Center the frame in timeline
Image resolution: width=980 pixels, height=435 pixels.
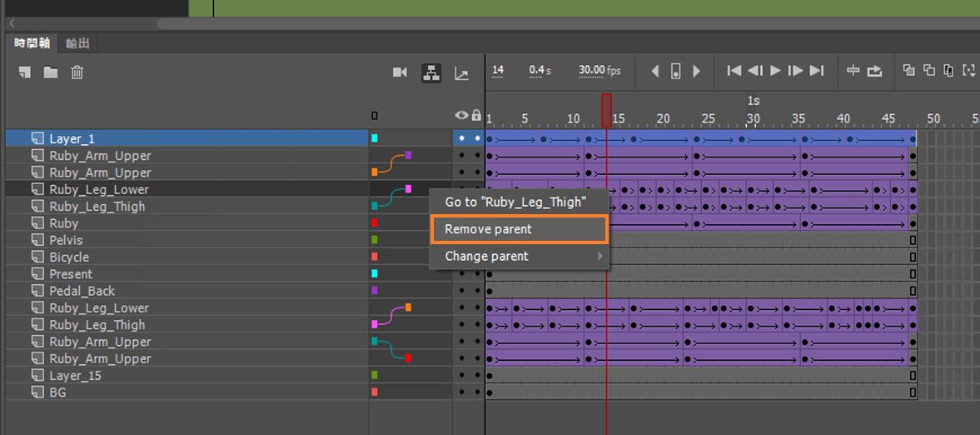pyautogui.click(x=853, y=71)
